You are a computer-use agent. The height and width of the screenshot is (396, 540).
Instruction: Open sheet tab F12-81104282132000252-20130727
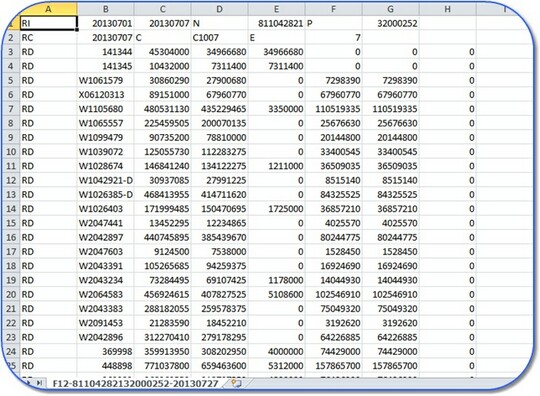point(136,384)
